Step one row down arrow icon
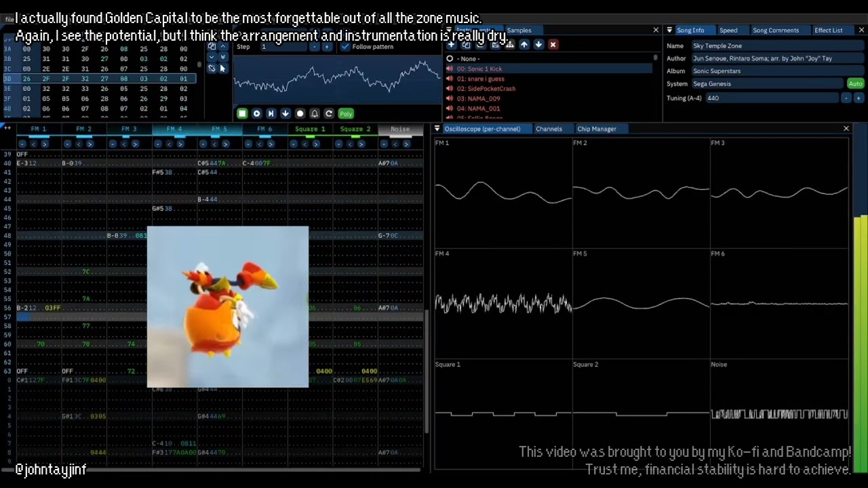Image resolution: width=868 pixels, height=488 pixels. pos(285,113)
